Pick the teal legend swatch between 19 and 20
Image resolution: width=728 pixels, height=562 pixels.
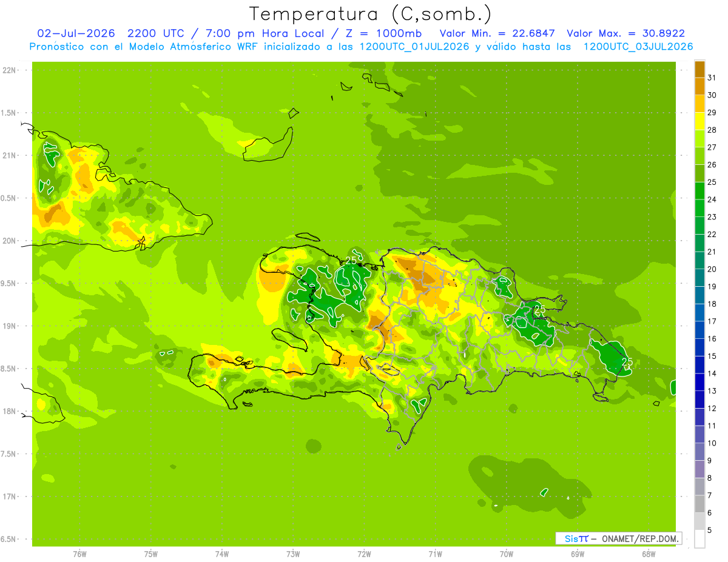tap(699, 278)
